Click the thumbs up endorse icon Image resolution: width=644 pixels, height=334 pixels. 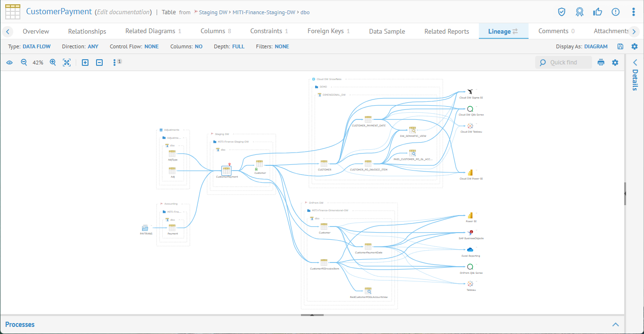[x=598, y=12]
